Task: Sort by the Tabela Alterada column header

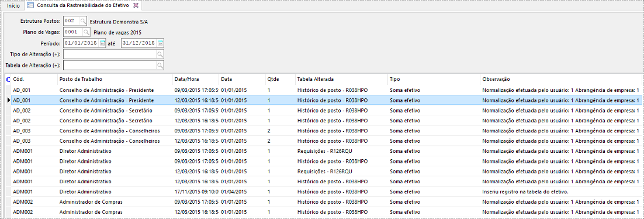Action: [341, 79]
